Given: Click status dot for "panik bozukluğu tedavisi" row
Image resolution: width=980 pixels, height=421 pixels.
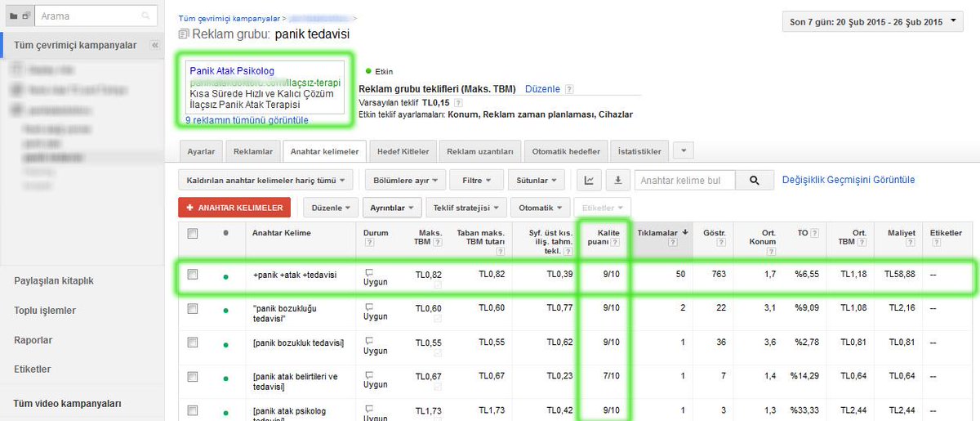Looking at the screenshot, I should [225, 311].
